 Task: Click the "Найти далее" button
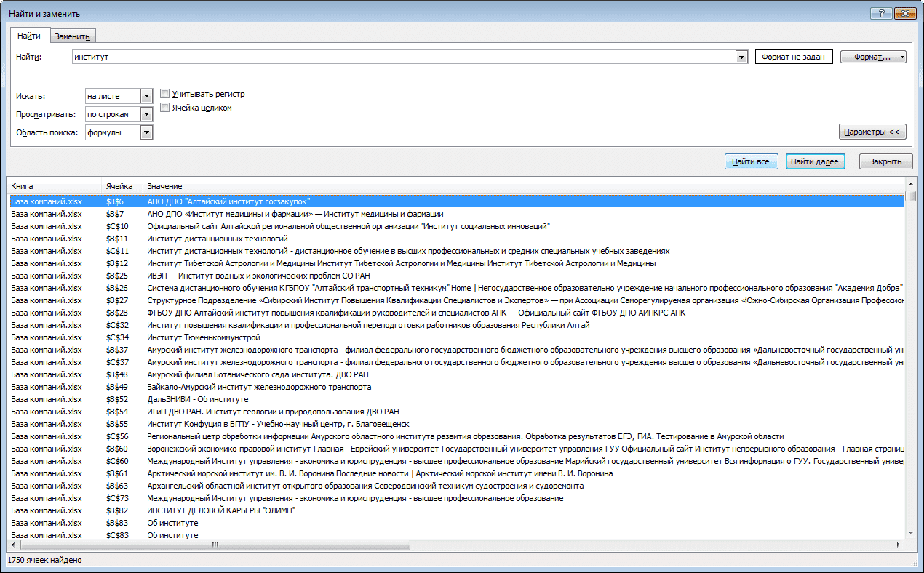click(815, 161)
